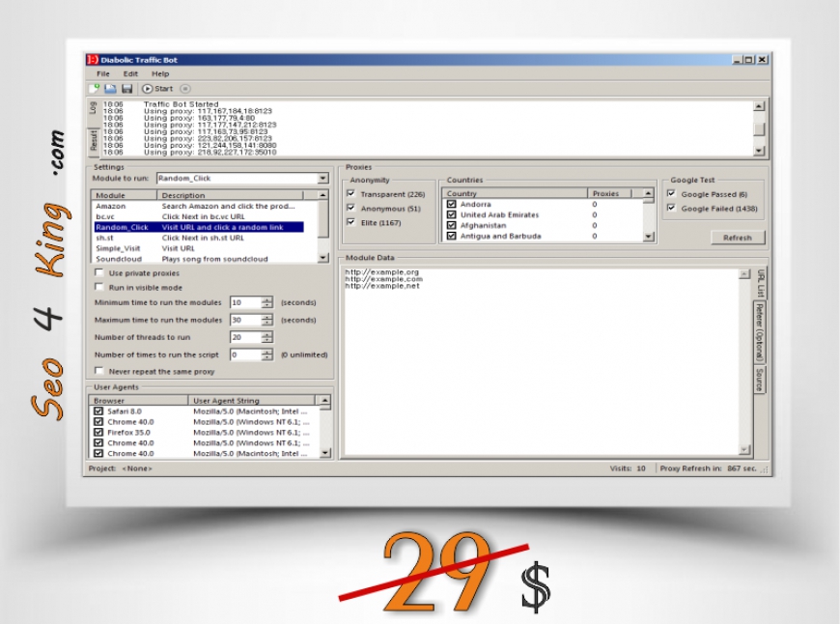Screen dimensions: 840x624
Task: Enable Run in visible mode checkbox
Action: [x=98, y=287]
